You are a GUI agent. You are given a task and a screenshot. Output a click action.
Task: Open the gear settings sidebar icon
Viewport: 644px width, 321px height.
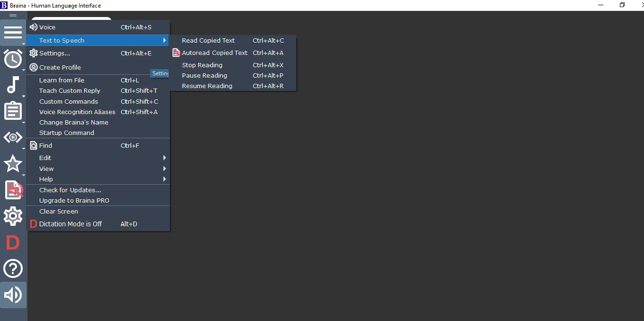pos(13,216)
